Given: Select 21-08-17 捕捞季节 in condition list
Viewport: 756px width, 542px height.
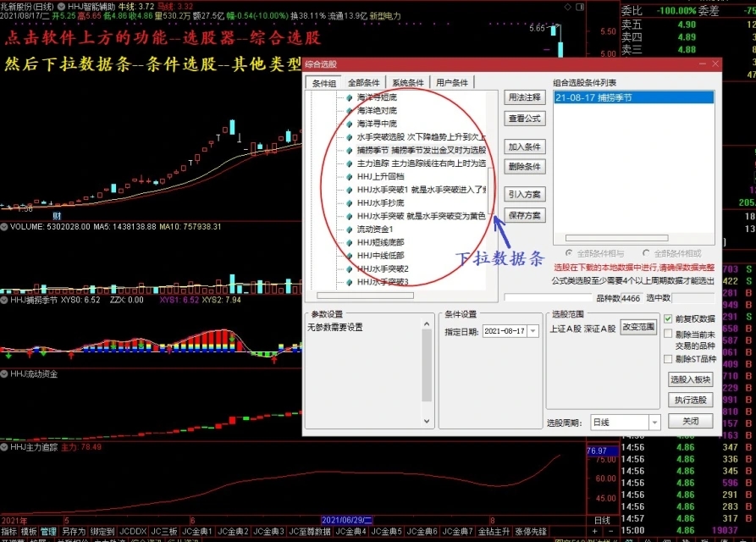Looking at the screenshot, I should [x=594, y=98].
